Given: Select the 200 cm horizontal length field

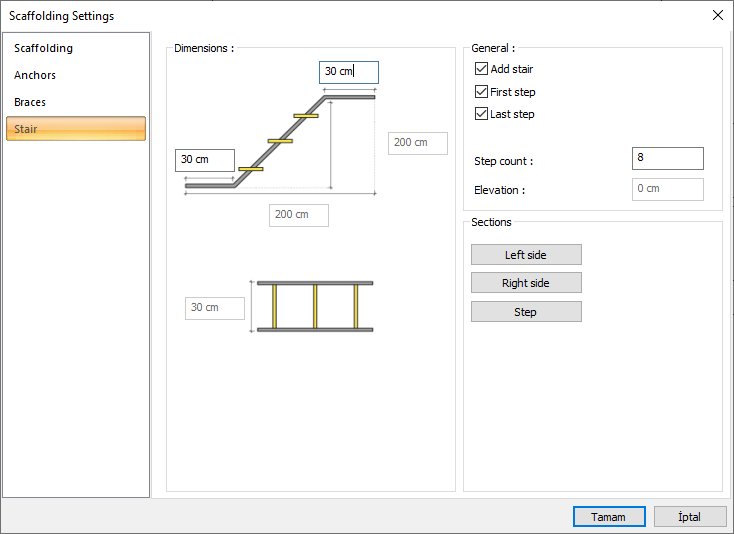Looking at the screenshot, I should point(298,215).
